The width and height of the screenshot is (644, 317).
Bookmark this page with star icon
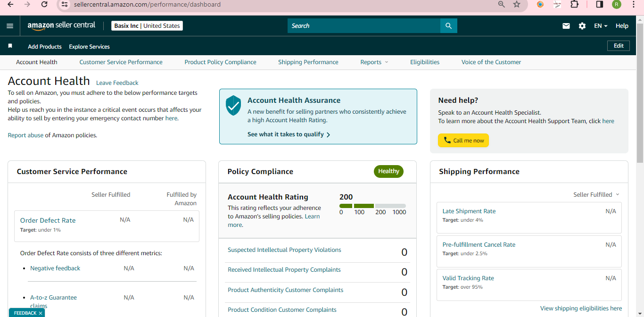click(x=517, y=4)
